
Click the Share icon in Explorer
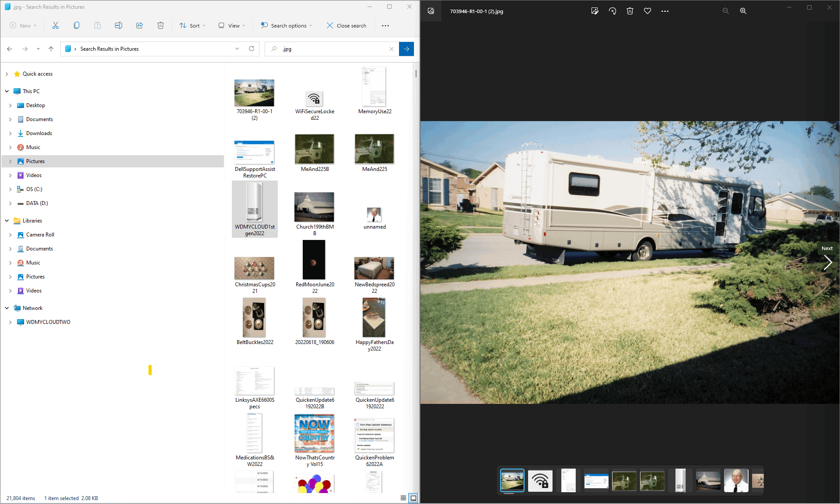(x=140, y=26)
